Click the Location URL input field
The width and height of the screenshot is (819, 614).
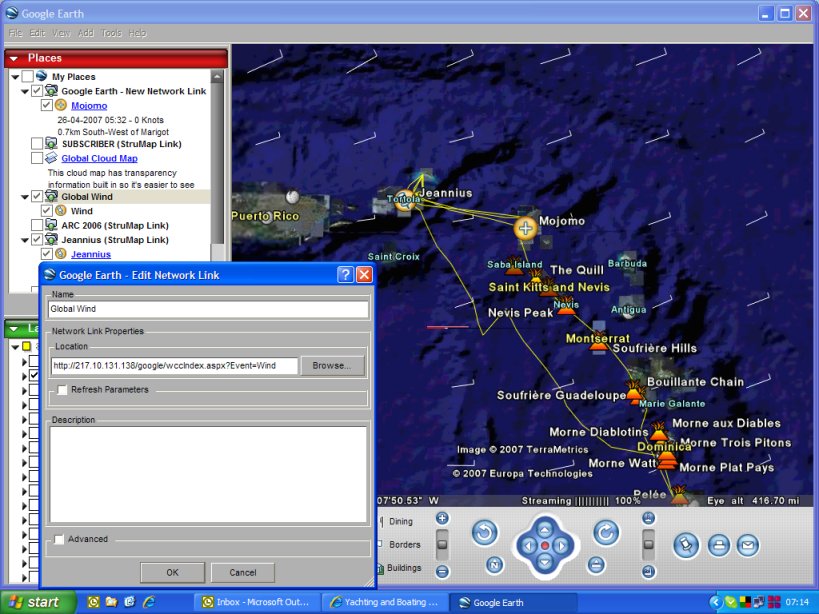[x=174, y=366]
